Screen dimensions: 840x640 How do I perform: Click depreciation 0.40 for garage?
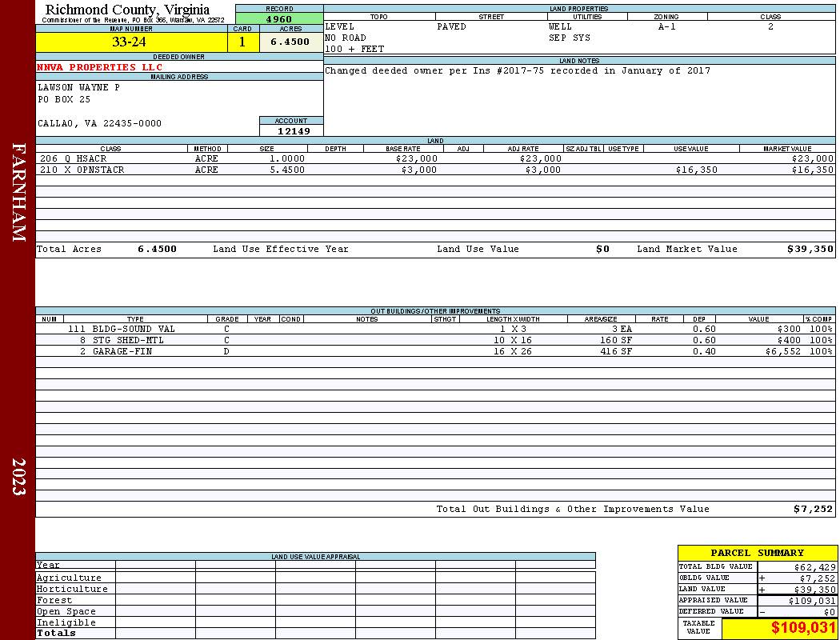click(704, 351)
